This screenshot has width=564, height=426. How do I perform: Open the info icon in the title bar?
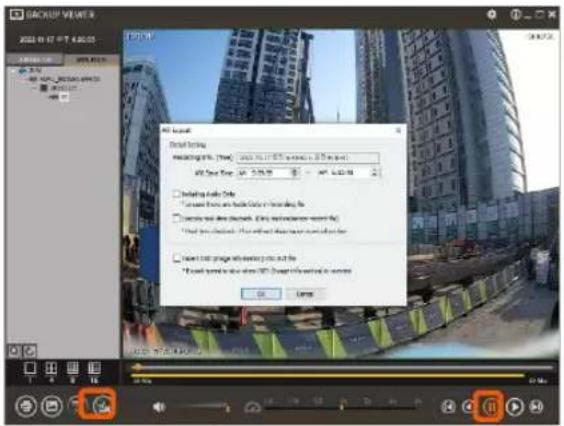click(x=515, y=14)
